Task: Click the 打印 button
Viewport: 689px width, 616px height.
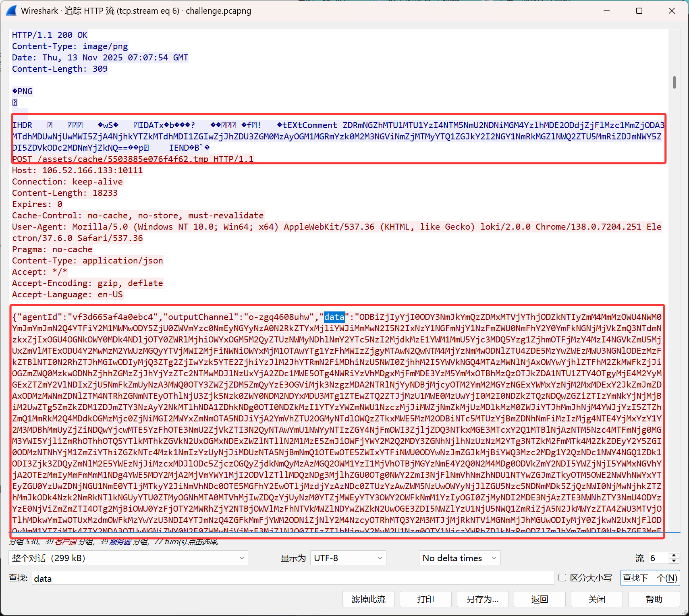Action: (x=425, y=599)
